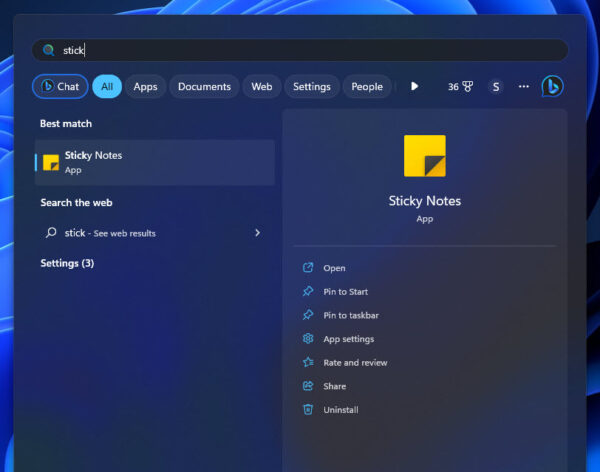Viewport: 600px width, 472px height.
Task: Pin Sticky Notes to Start
Action: coord(345,292)
